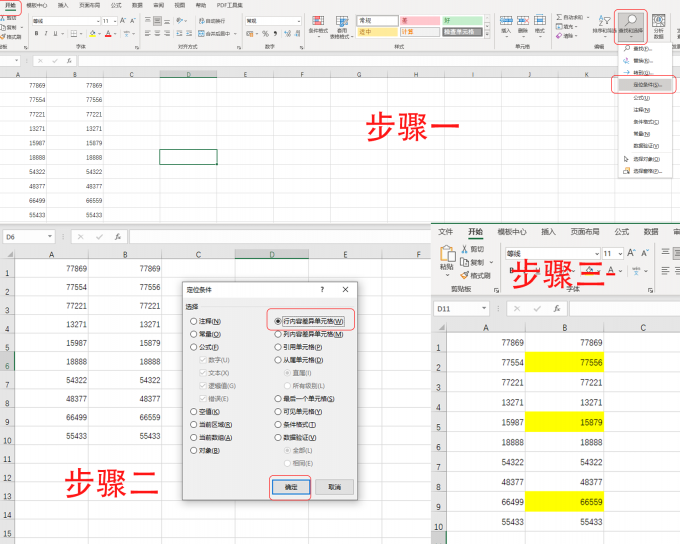Screen dimensions: 680x544
Task: Select 对象(B) radio option in dialog
Action: pos(205,451)
